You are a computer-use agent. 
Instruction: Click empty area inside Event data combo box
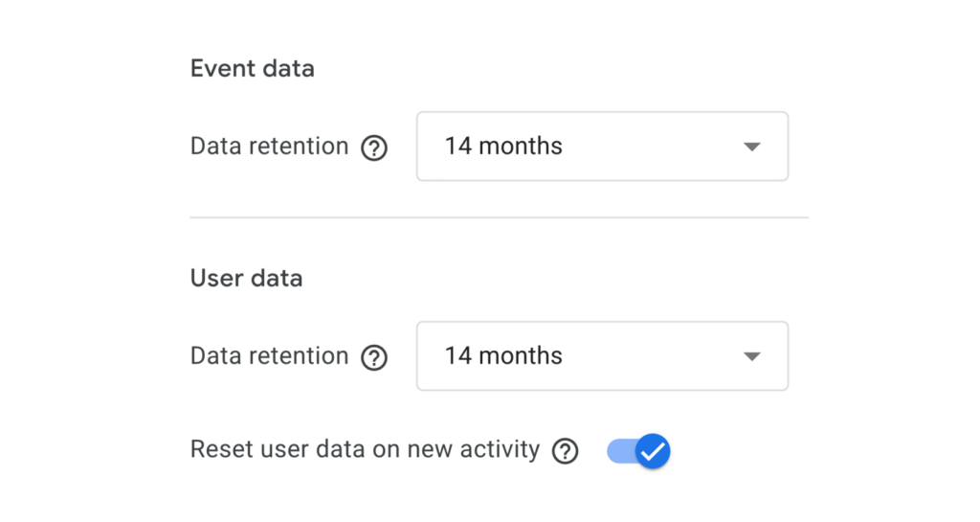click(x=650, y=147)
